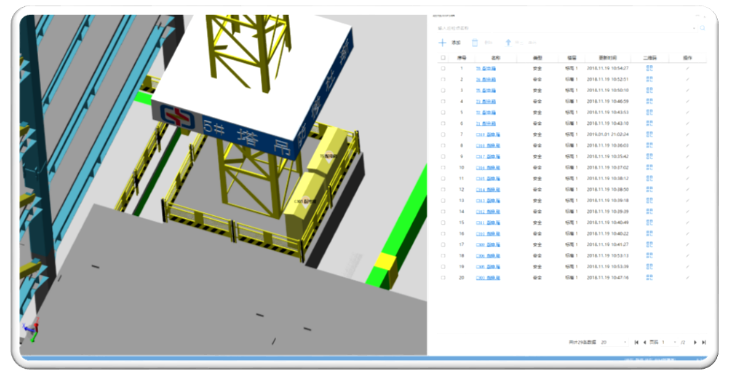
Task: Click the blue plus add icon
Action: 442,43
